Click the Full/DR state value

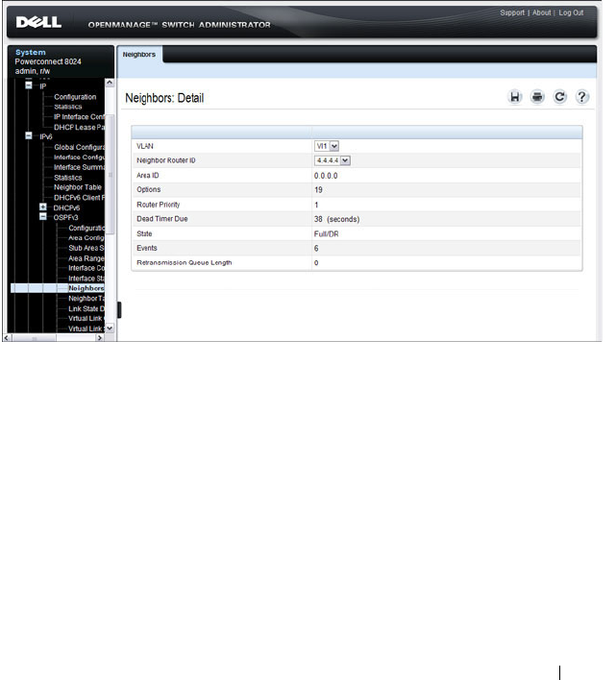(x=326, y=233)
